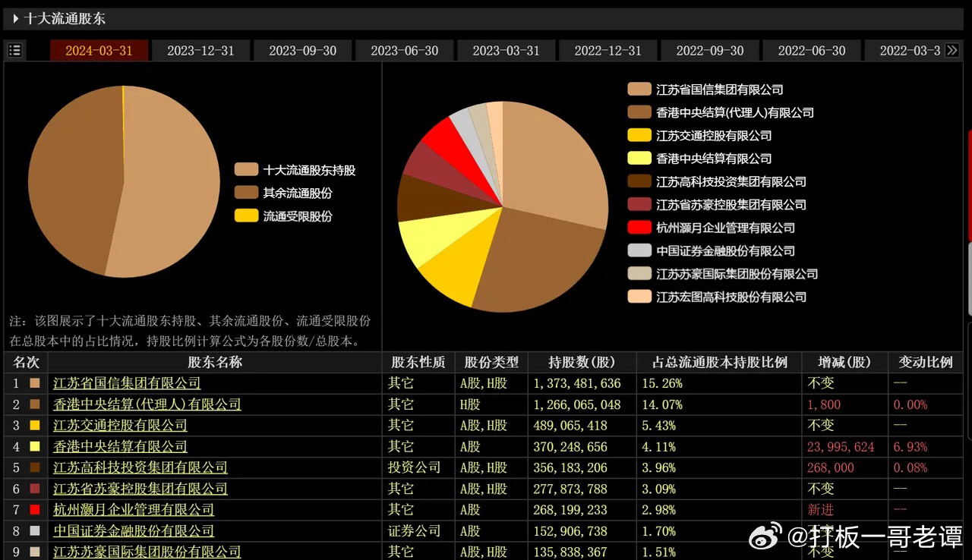
Task: Click the large share-structure pie chart
Action: (x=123, y=182)
